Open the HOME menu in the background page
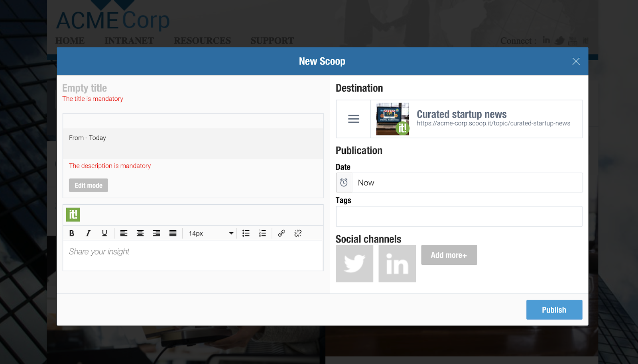 [x=70, y=41]
